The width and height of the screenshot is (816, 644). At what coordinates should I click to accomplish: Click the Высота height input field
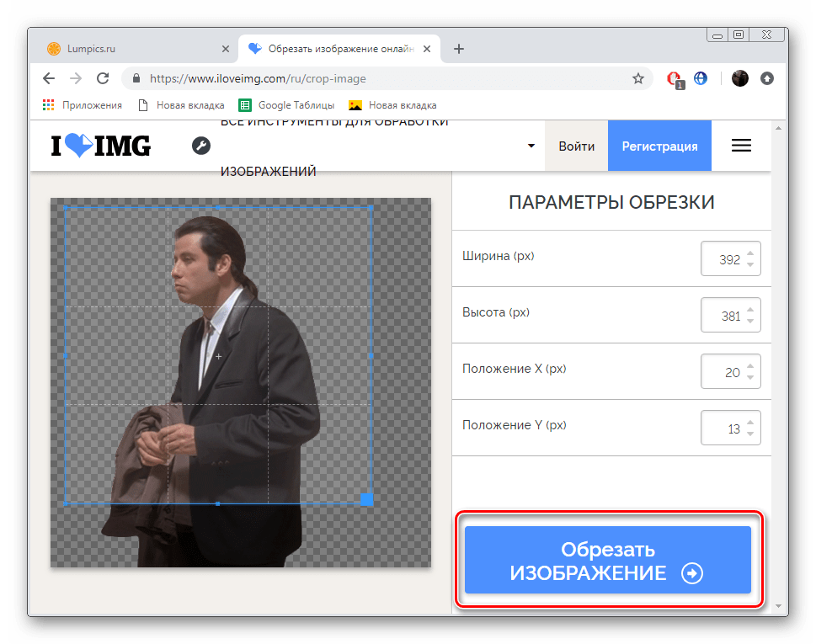click(x=730, y=315)
